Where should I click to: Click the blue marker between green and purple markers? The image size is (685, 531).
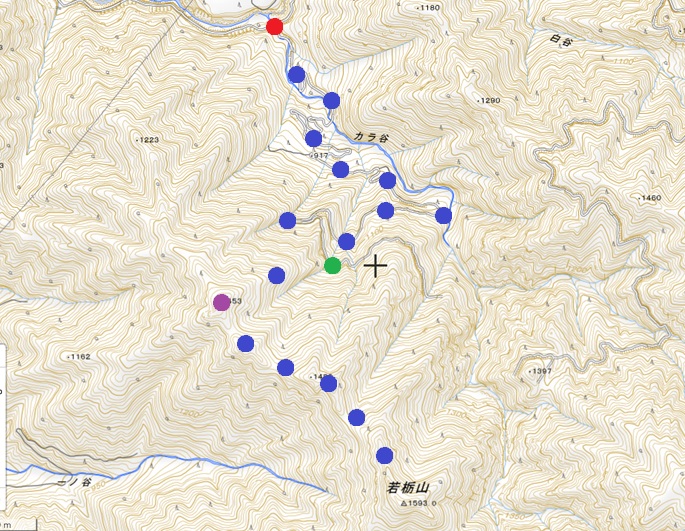[x=277, y=275]
